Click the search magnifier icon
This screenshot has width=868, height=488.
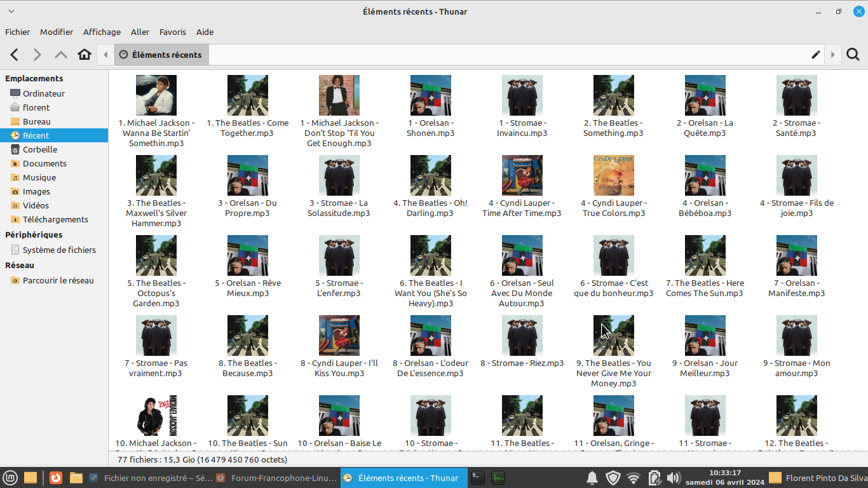tap(853, 55)
